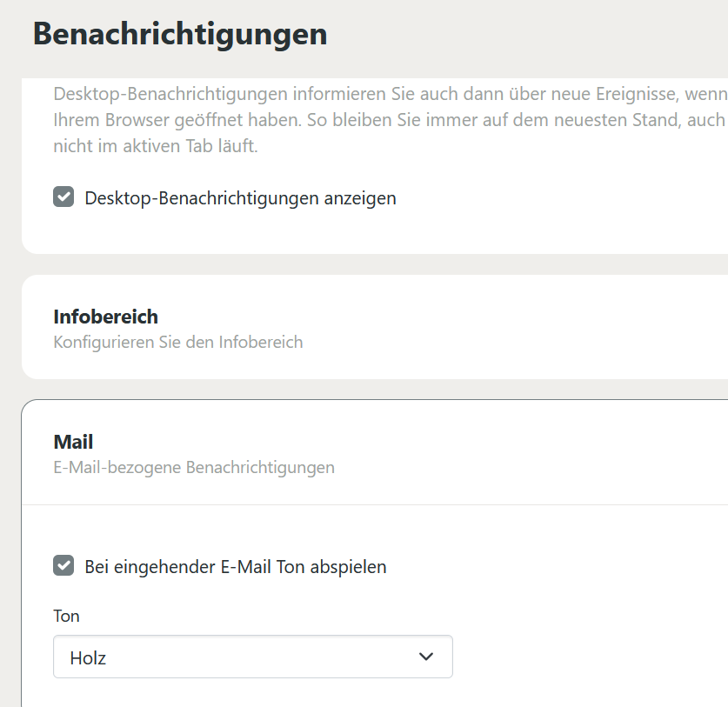Open the Ton dropdown showing Holz
The width and height of the screenshot is (728, 707).
pos(252,657)
